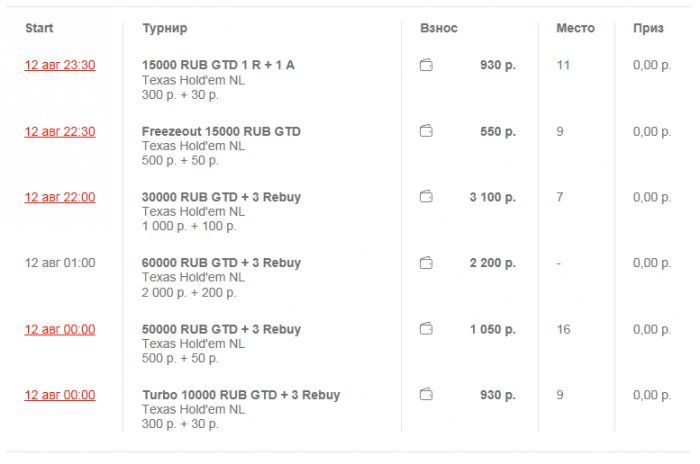This screenshot has height=464, width=700.
Task: Click wallet icon next to 2 200 р. buy-in
Action: tap(426, 263)
